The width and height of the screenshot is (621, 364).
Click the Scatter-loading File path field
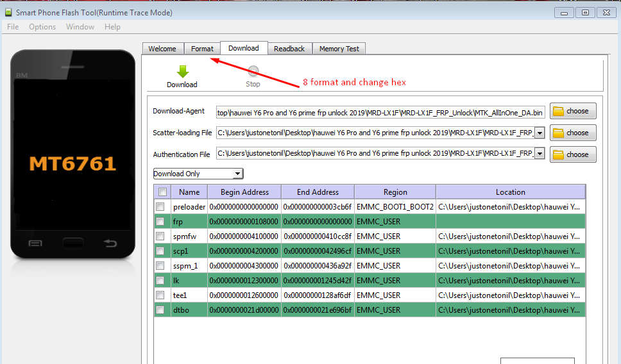375,133
